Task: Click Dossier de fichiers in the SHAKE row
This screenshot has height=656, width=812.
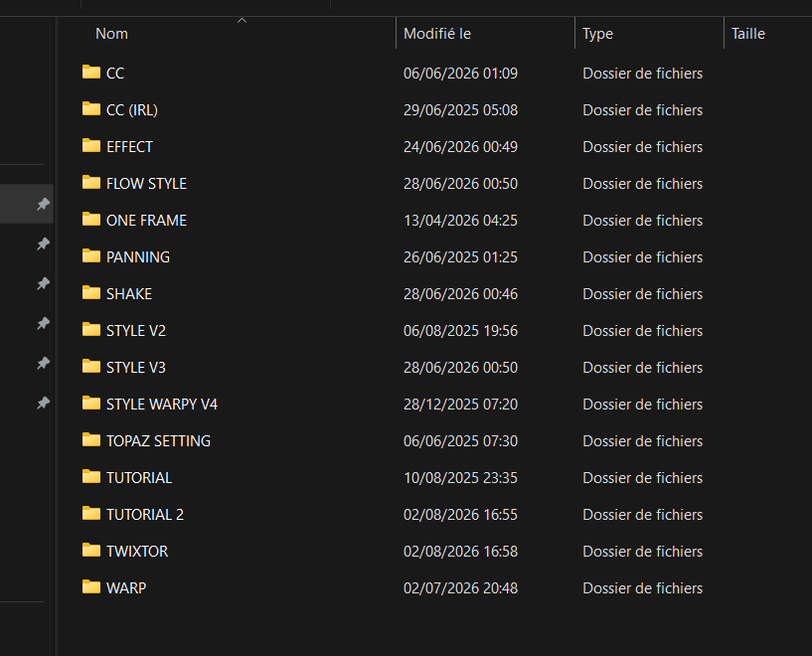Action: 642,293
